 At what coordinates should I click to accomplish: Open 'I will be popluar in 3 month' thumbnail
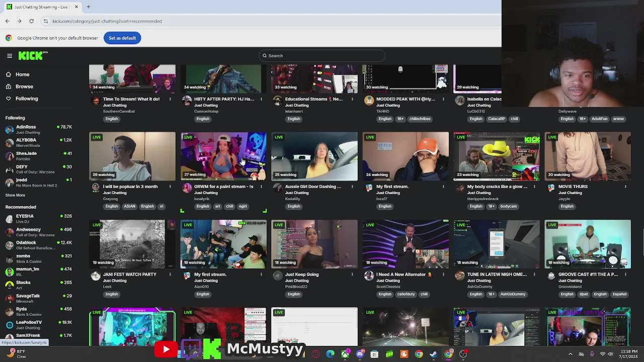[x=132, y=156]
